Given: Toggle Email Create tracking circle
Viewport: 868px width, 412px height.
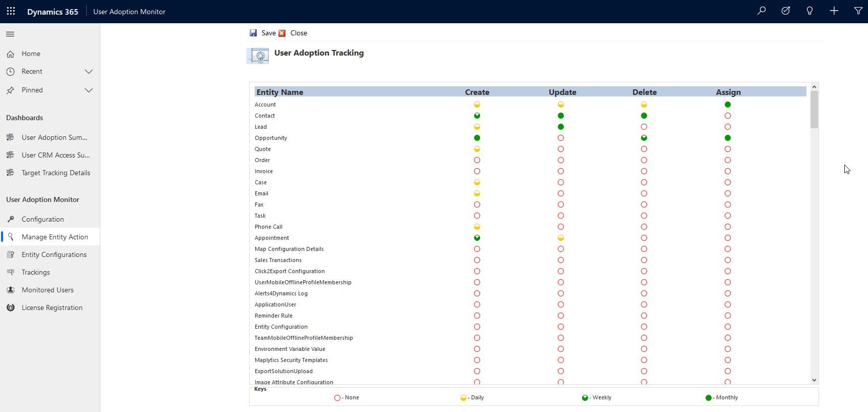Looking at the screenshot, I should click(477, 193).
